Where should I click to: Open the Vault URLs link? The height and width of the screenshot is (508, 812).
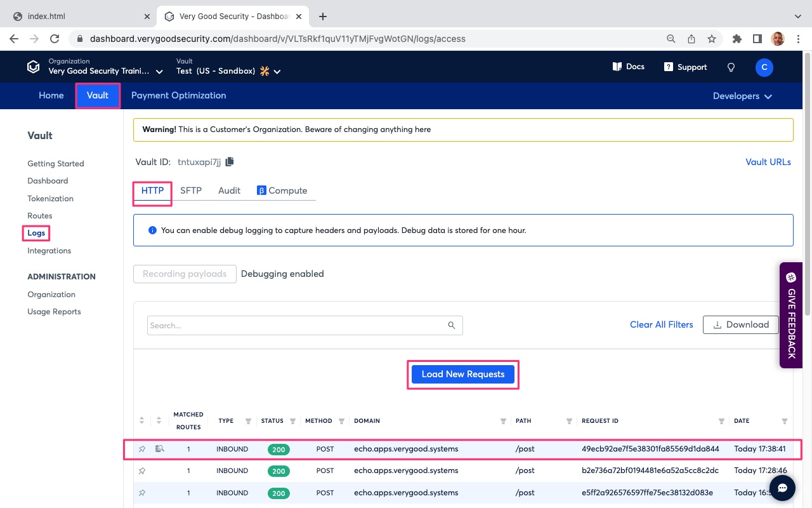768,162
